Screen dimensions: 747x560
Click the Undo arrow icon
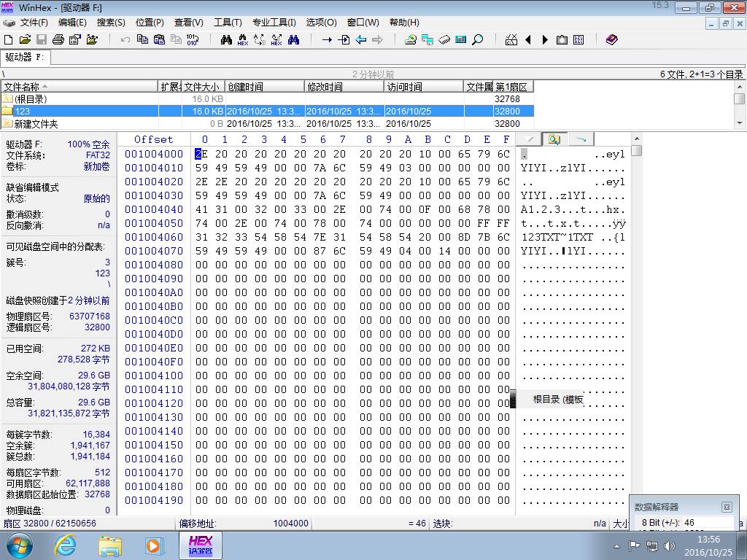(x=125, y=39)
